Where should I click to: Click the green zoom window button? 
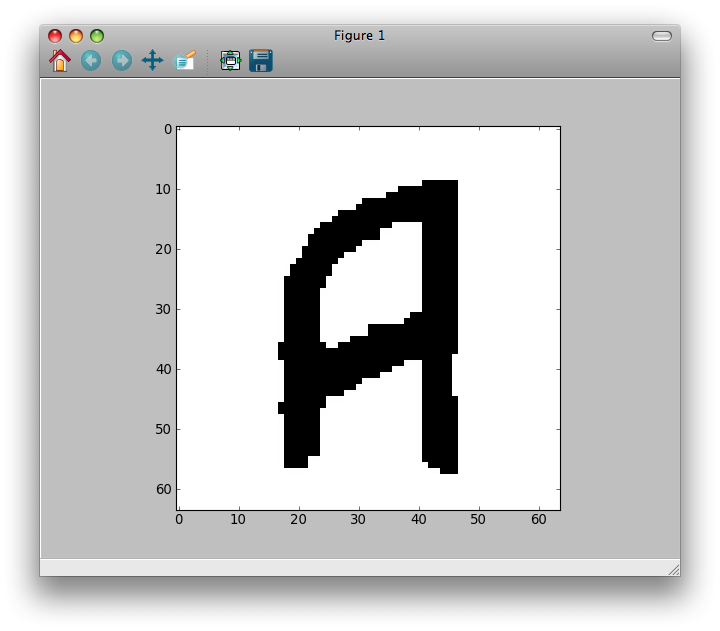tap(97, 36)
